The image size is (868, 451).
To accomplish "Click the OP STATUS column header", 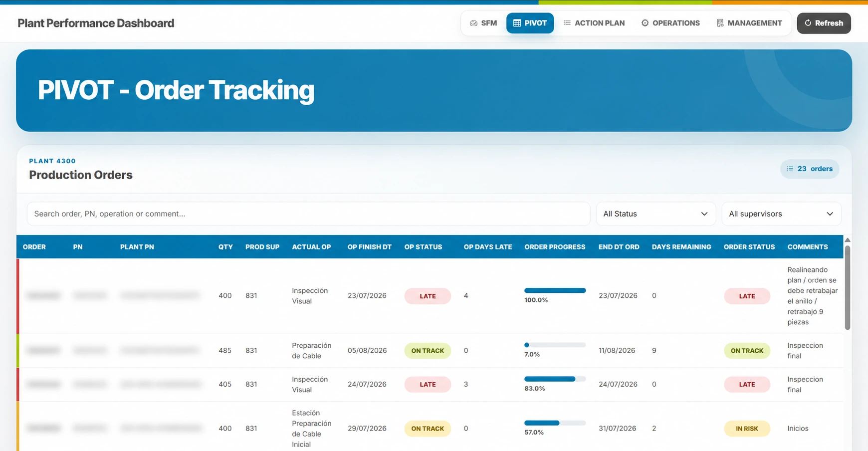I will coord(423,247).
